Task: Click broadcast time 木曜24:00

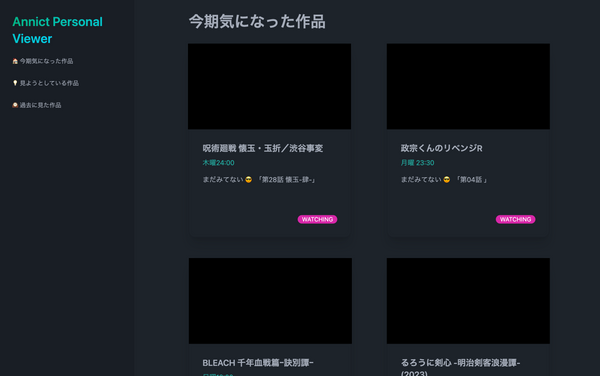Action: 218,163
